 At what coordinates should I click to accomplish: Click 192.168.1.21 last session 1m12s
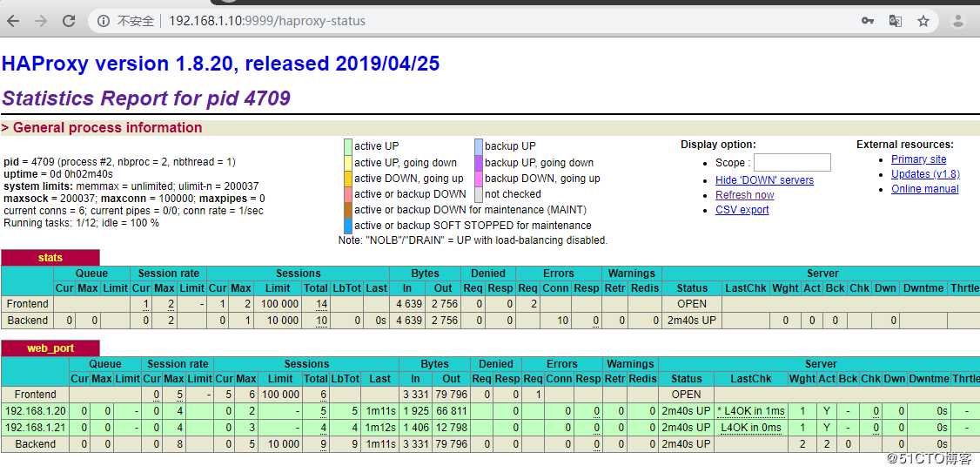tap(380, 428)
